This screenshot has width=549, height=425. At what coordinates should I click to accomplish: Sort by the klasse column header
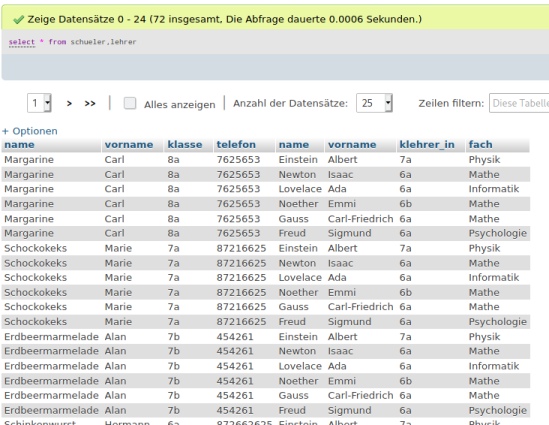click(x=185, y=145)
